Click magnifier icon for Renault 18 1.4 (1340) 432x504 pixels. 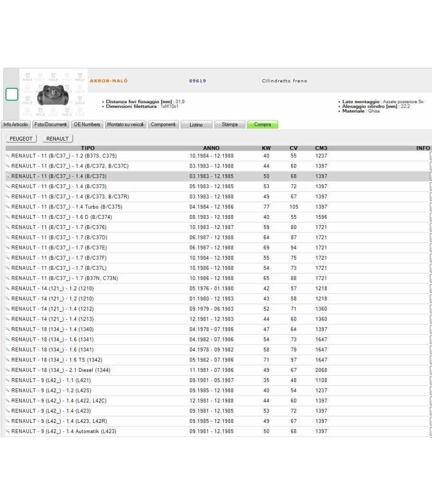(7, 329)
